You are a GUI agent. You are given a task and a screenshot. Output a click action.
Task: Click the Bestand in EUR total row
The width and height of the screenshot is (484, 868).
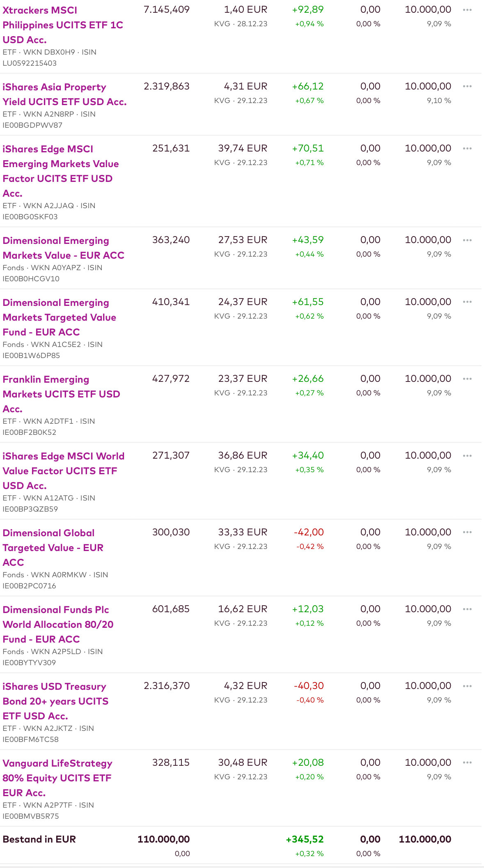(x=39, y=839)
